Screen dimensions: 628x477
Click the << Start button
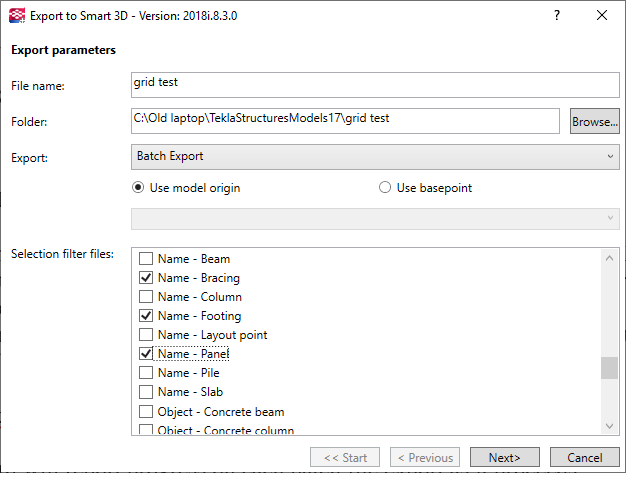point(345,457)
